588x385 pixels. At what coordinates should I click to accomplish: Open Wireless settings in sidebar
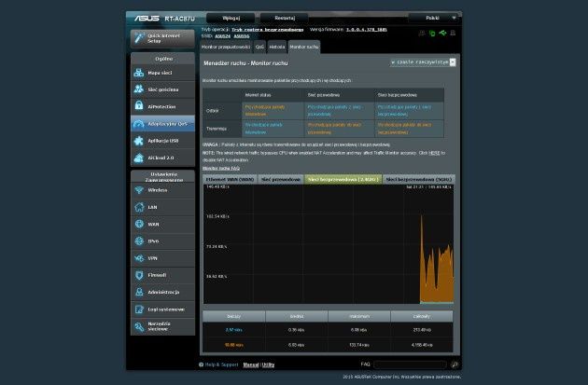162,190
